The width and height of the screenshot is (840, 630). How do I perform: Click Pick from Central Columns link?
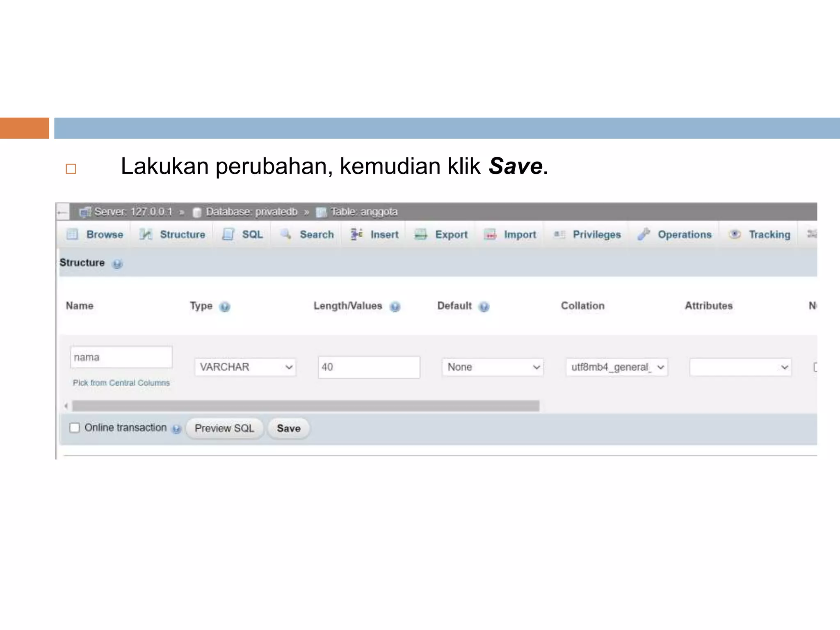121,383
